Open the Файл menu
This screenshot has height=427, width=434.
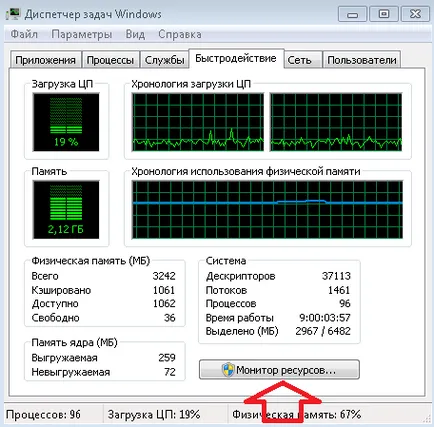coord(24,34)
